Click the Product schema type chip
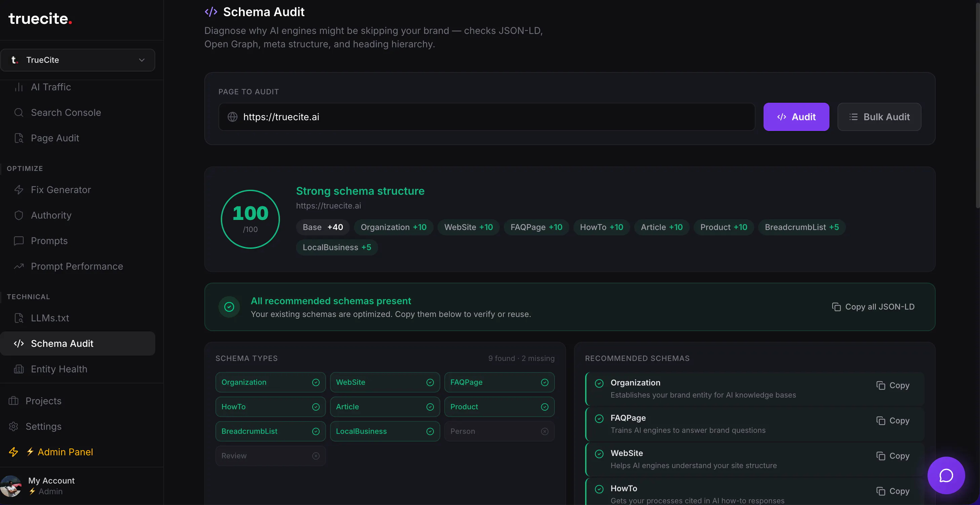This screenshot has height=505, width=980. 499,407
